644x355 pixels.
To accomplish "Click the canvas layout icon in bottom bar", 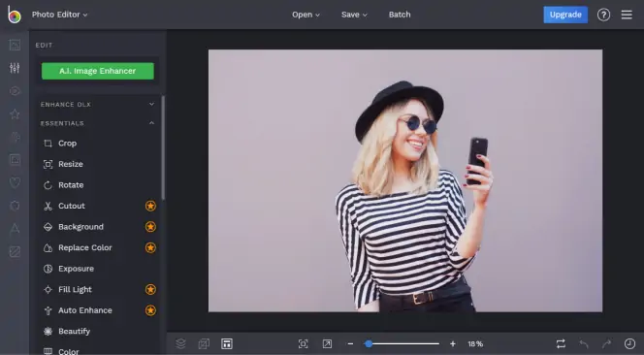I will [x=227, y=343].
